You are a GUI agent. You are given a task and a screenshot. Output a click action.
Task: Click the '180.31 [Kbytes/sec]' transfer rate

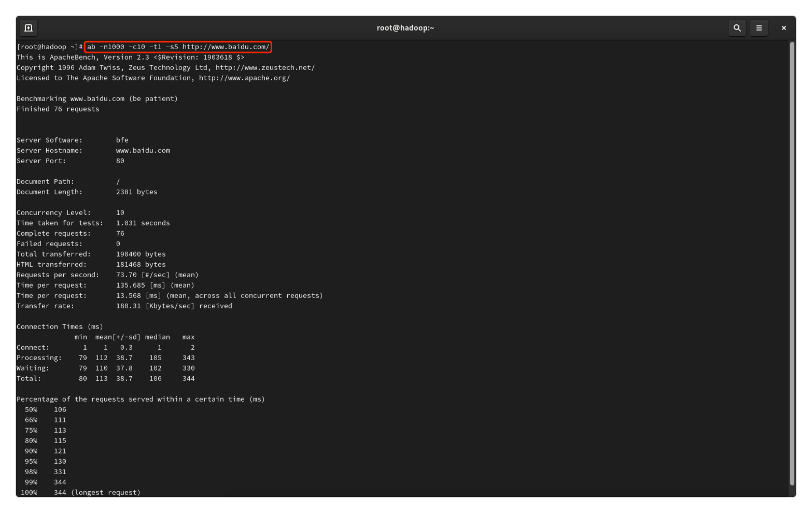pos(156,306)
